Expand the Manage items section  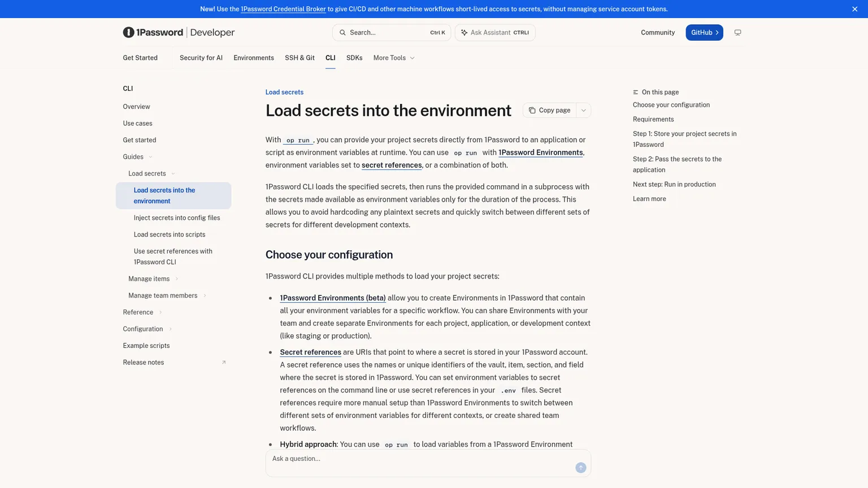[x=153, y=279]
